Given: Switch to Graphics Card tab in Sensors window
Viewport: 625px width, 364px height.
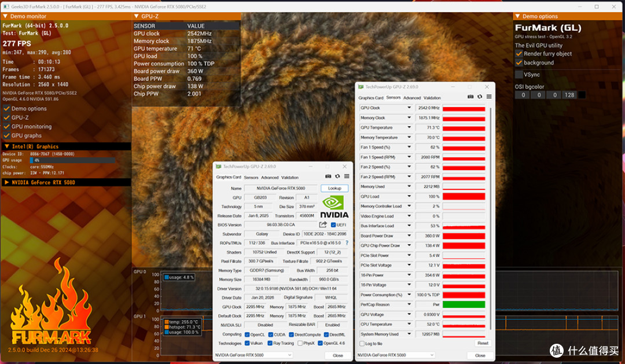Looking at the screenshot, I should [371, 98].
